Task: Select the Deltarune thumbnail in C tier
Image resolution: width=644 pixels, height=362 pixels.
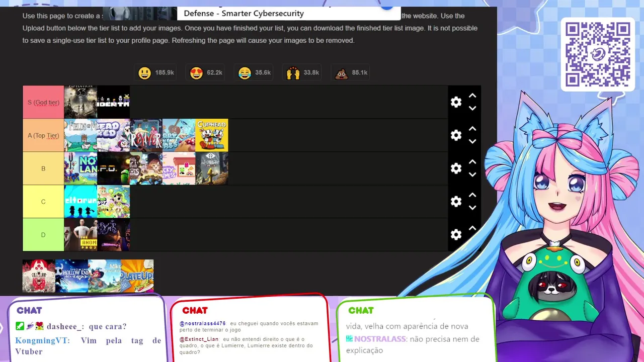Action: pos(80,202)
